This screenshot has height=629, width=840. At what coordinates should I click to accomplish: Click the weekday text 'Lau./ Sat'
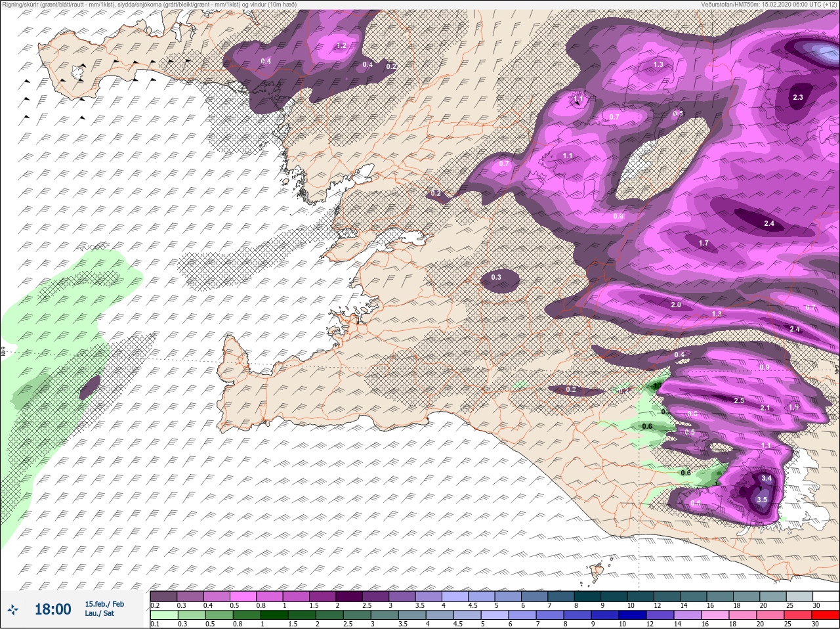pyautogui.click(x=99, y=613)
